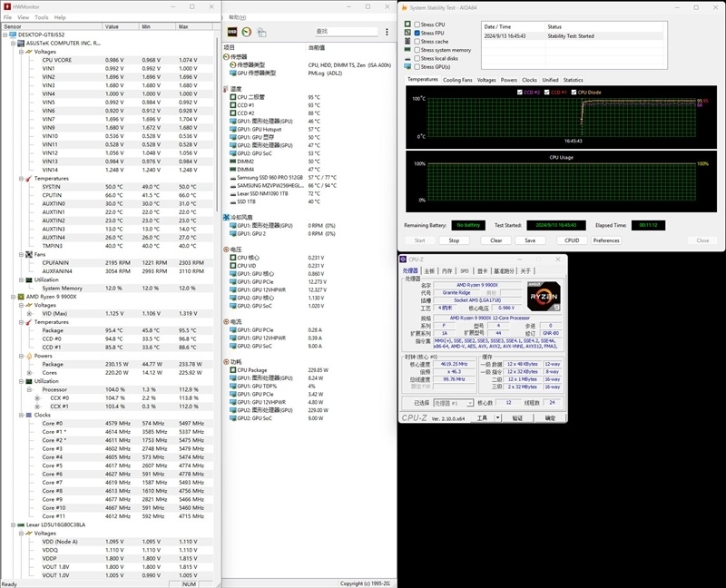Click the FPU icon beside Stress FPU
The width and height of the screenshot is (726, 588).
click(x=407, y=33)
